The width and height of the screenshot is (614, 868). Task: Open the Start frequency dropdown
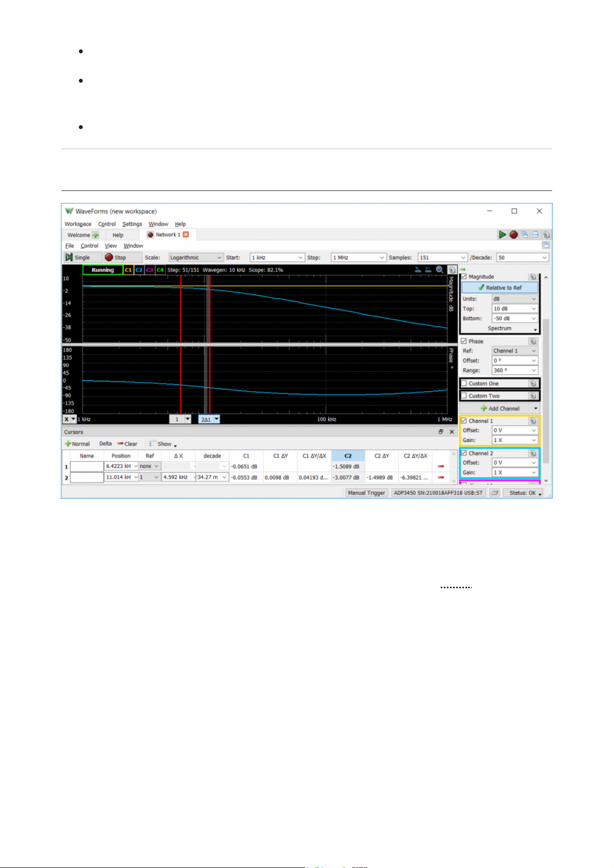[x=277, y=258]
